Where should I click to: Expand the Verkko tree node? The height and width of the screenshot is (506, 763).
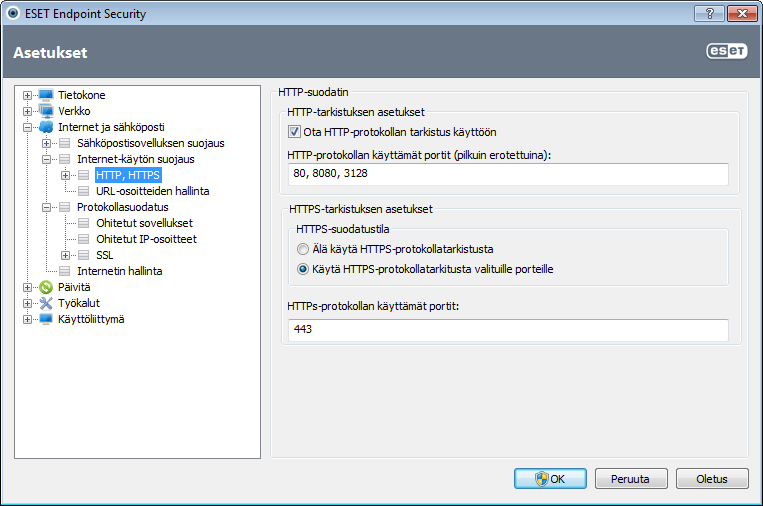click(27, 111)
